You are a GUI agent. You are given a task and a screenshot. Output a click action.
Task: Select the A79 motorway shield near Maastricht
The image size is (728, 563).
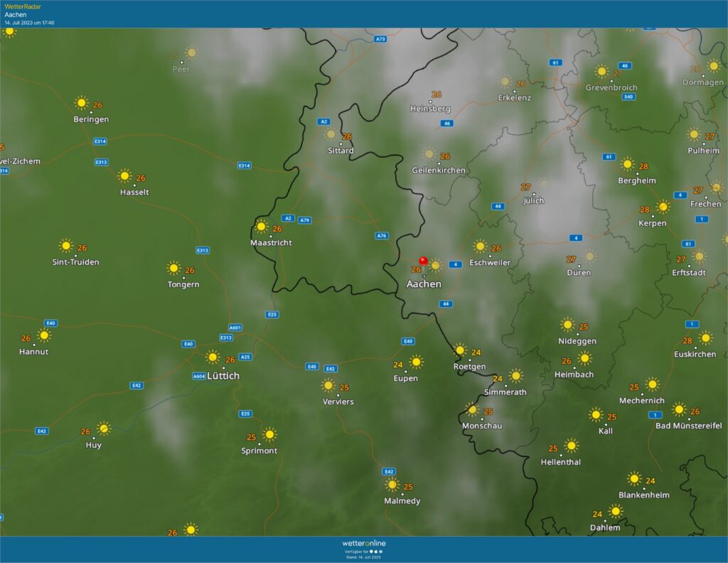coord(304,220)
